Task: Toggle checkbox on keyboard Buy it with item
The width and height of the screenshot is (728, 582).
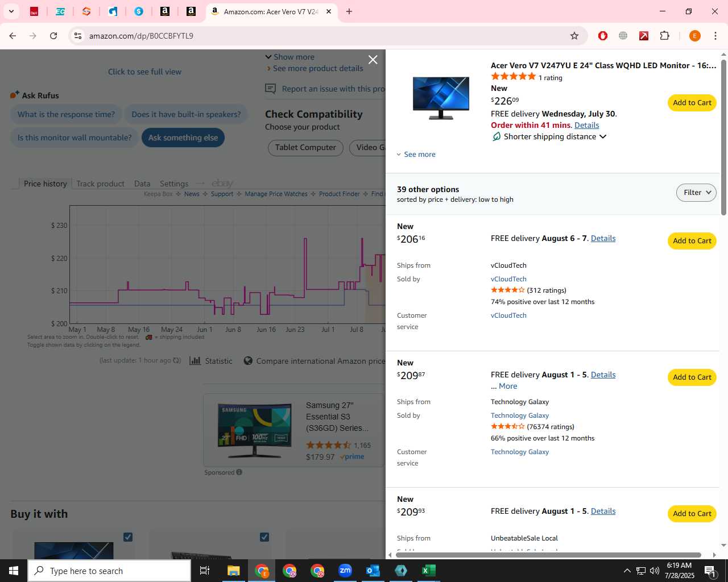Action: [264, 537]
